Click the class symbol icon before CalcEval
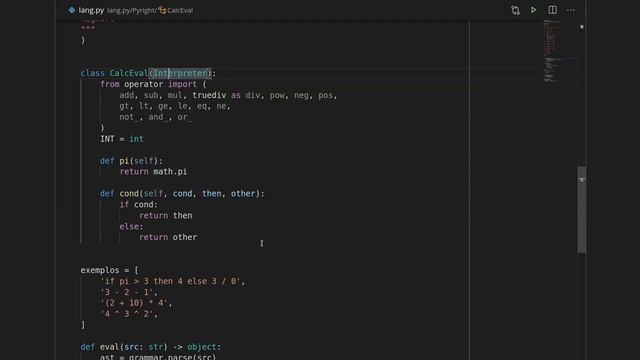Screen dimensions: 640x360 click(162, 10)
